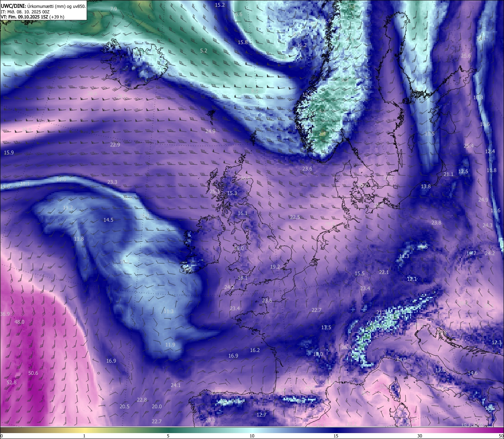Select the 23.8 value label

[x=436, y=222]
